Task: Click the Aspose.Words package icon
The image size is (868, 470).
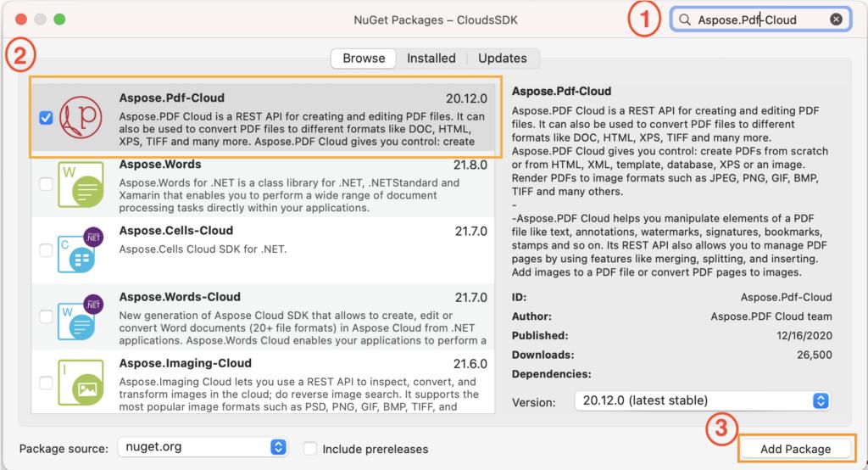Action: [x=81, y=185]
